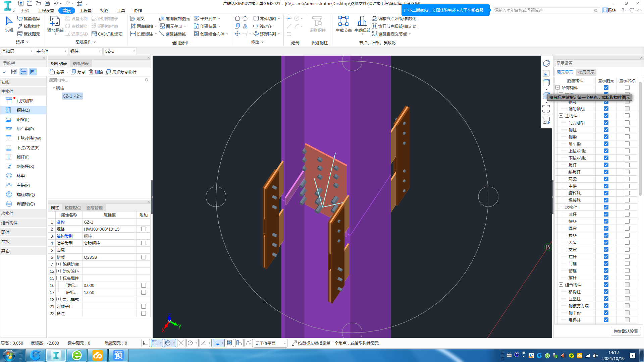
Task: Open 生成节点 generate node tool
Action: [x=343, y=24]
